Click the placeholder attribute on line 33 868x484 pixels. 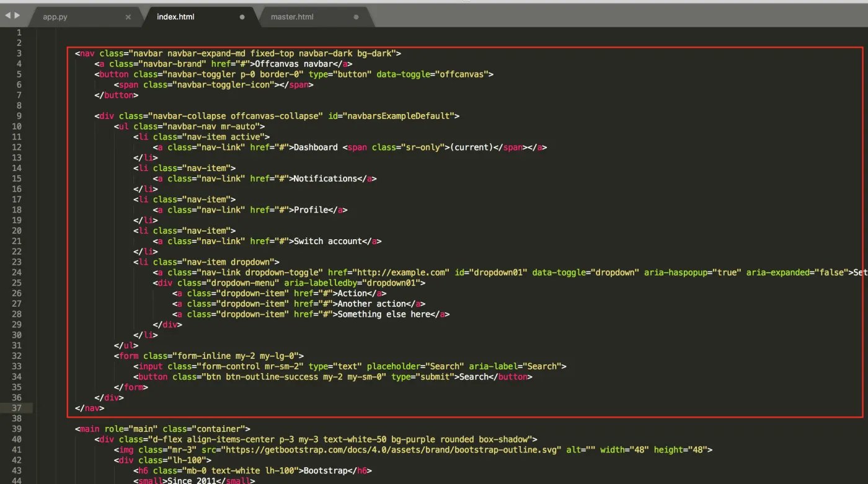click(415, 366)
